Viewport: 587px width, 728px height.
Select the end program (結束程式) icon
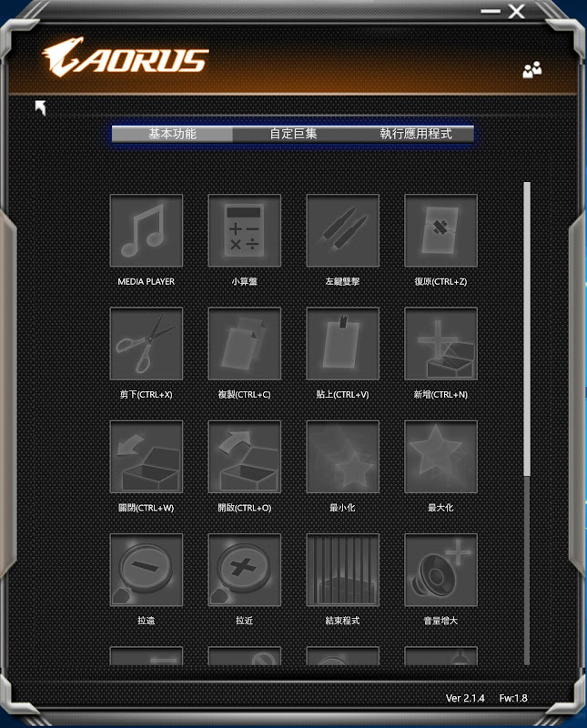(x=343, y=570)
